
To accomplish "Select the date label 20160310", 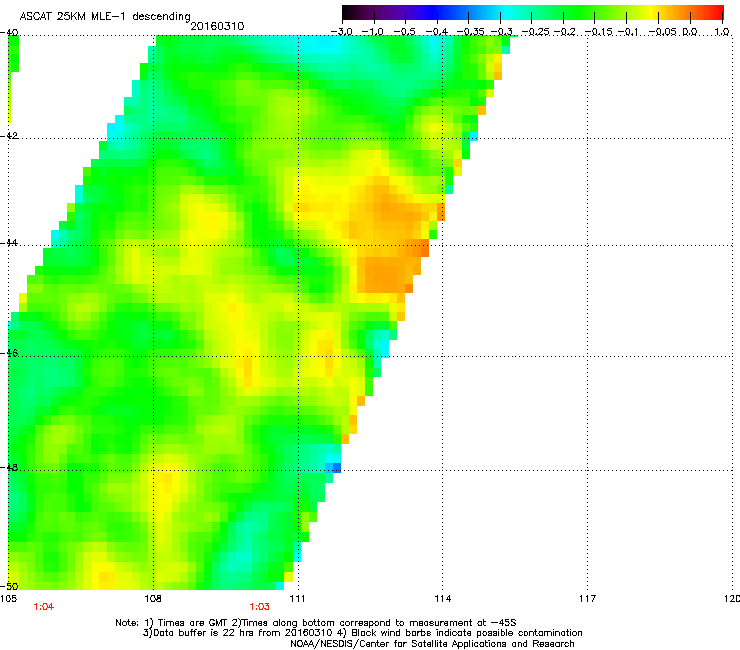I will pos(217,26).
